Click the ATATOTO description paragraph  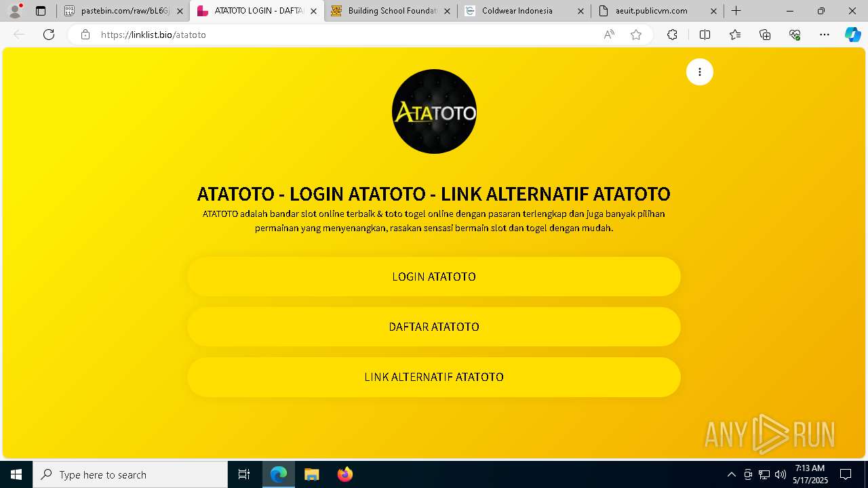434,221
